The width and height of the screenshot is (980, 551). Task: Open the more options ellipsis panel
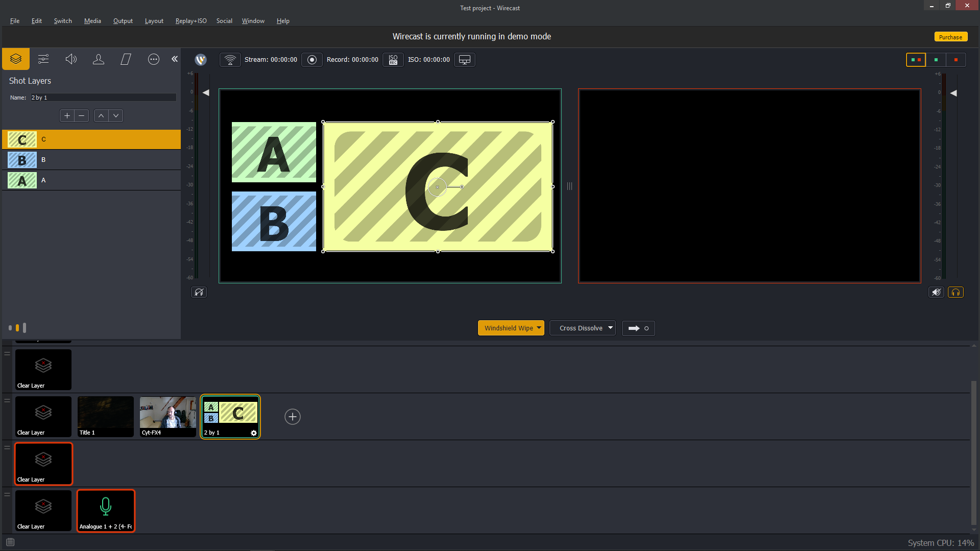click(154, 59)
